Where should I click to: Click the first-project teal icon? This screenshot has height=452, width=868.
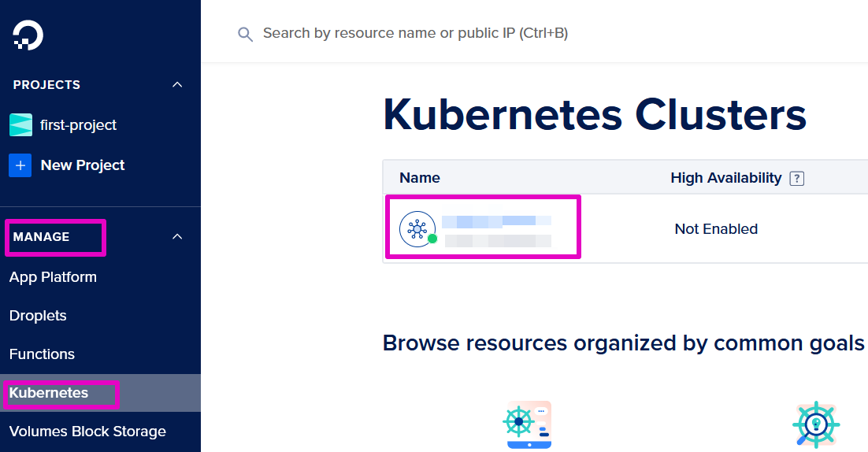20,125
